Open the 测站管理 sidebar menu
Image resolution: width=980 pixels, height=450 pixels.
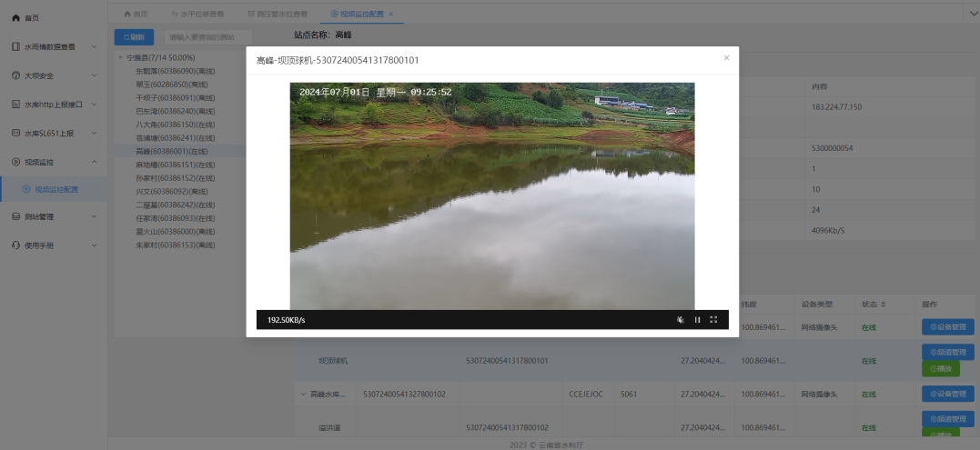coord(54,217)
